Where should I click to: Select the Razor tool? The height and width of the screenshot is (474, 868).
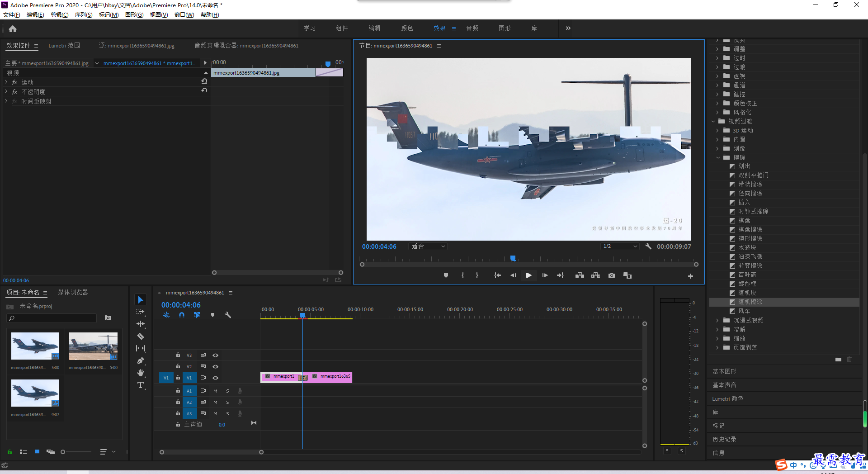point(141,336)
